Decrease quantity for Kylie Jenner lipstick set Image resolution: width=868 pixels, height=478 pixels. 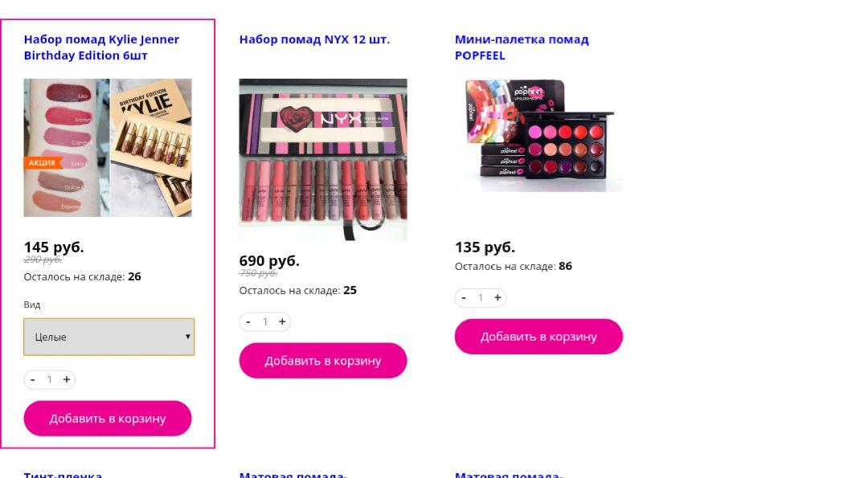pyautogui.click(x=33, y=379)
